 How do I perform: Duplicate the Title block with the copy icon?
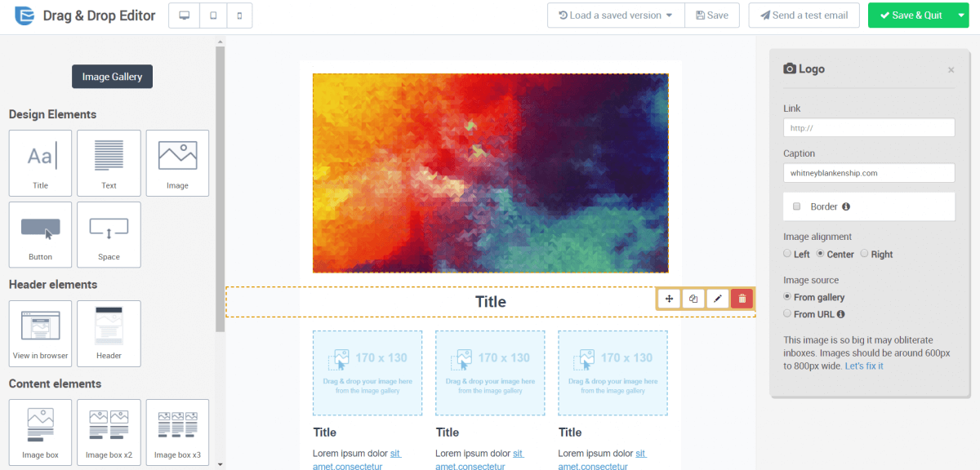pyautogui.click(x=693, y=299)
